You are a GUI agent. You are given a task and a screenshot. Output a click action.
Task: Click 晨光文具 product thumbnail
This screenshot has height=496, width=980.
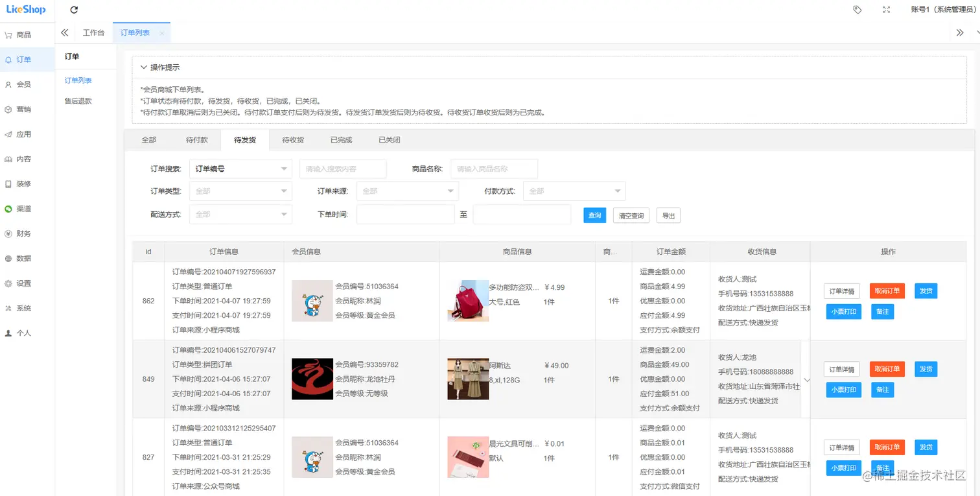(x=468, y=457)
